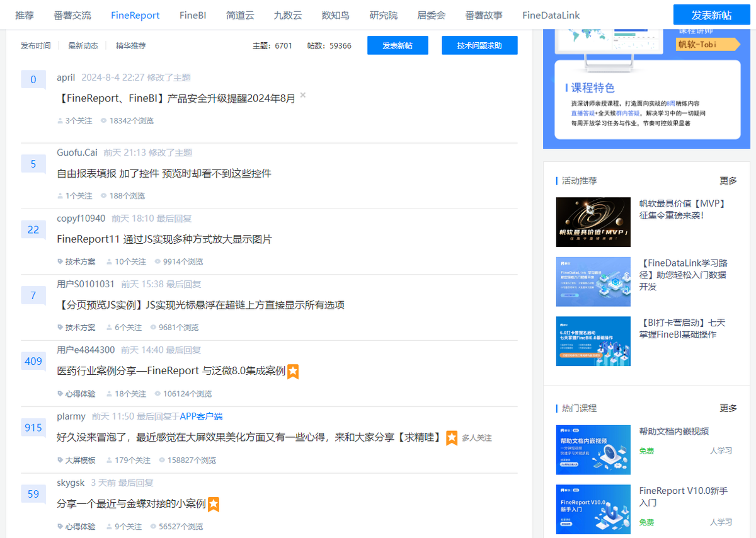Click the 技术方案 tag icon under FineReport11 post
Viewport: 756px width, 538px height.
click(60, 261)
